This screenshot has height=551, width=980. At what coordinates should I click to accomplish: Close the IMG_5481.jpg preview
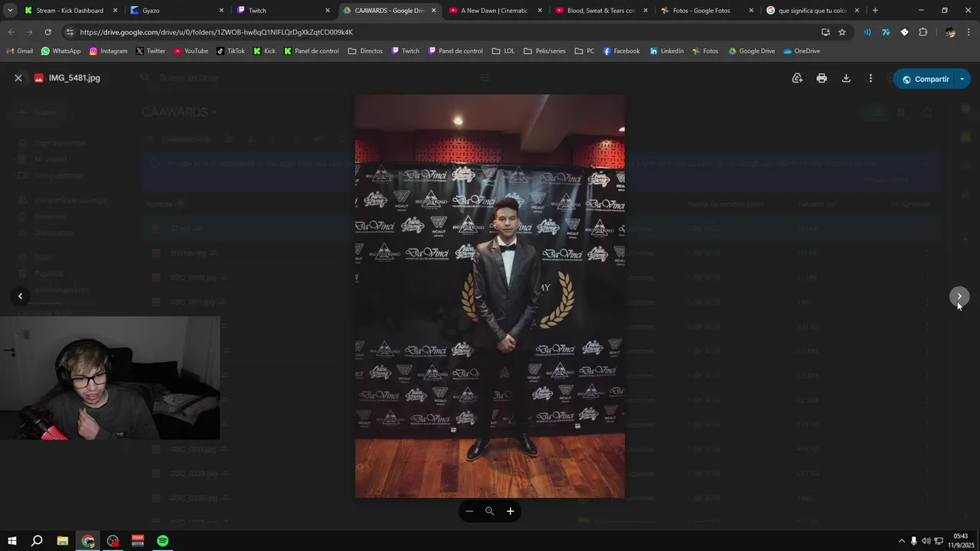click(x=18, y=78)
